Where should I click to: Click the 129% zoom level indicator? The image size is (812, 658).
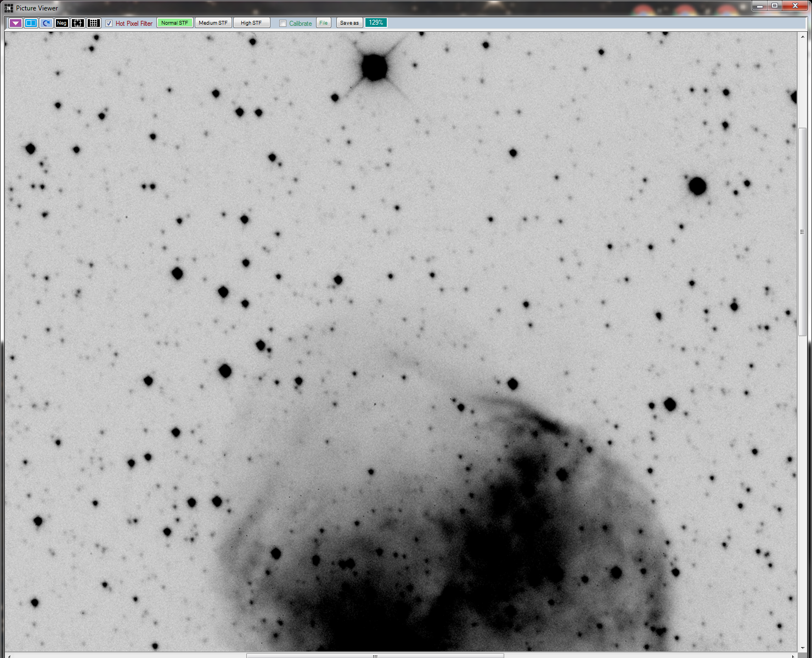[x=376, y=22]
